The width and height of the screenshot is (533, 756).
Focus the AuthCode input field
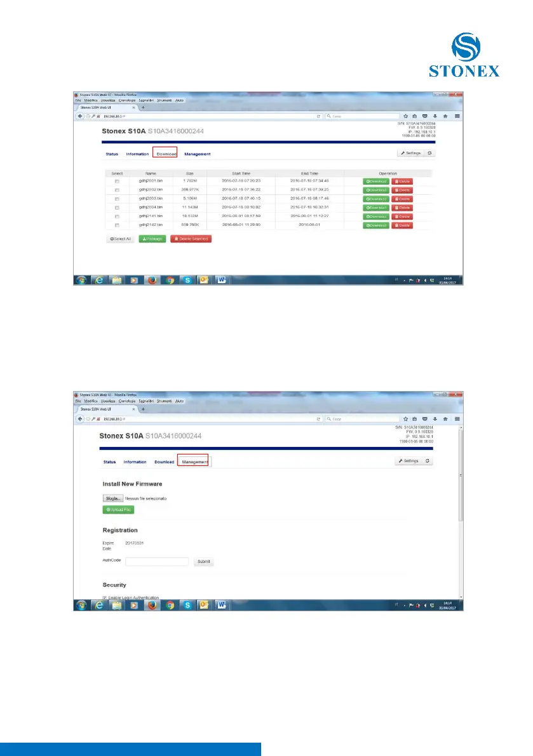coord(157,561)
